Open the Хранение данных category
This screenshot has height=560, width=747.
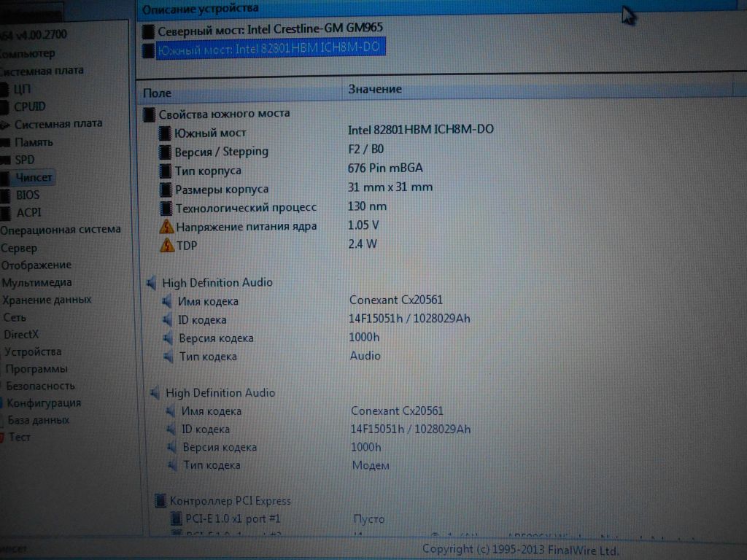coord(47,300)
